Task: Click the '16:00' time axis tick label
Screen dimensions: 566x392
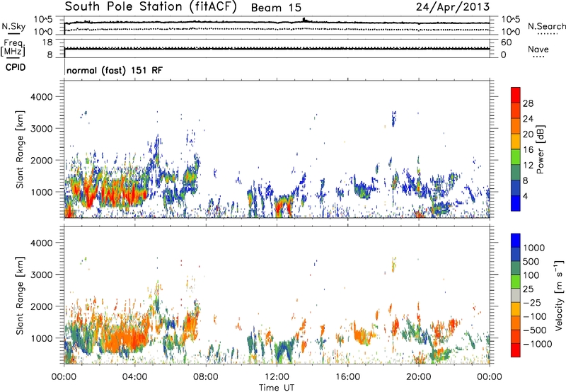Action: coord(347,377)
